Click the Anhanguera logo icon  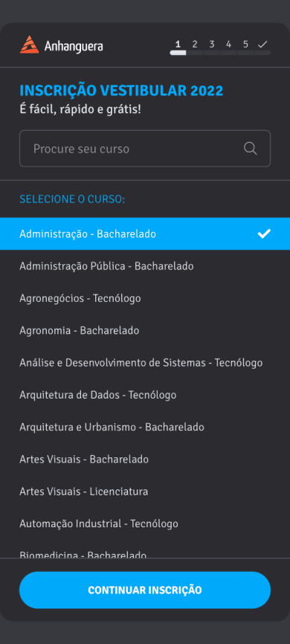pos(29,45)
